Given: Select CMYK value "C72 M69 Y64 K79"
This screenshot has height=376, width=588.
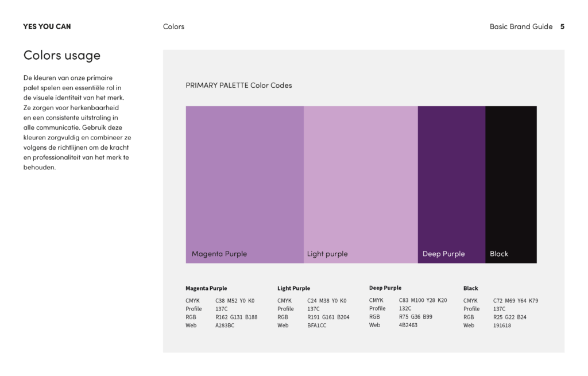Looking at the screenshot, I should click(x=516, y=301).
